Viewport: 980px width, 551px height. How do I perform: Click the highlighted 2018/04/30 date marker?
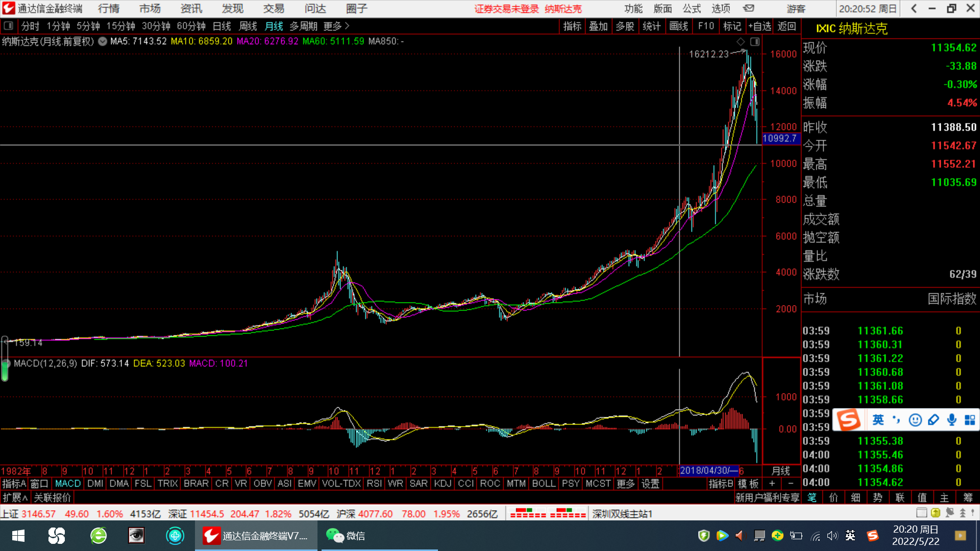point(709,470)
